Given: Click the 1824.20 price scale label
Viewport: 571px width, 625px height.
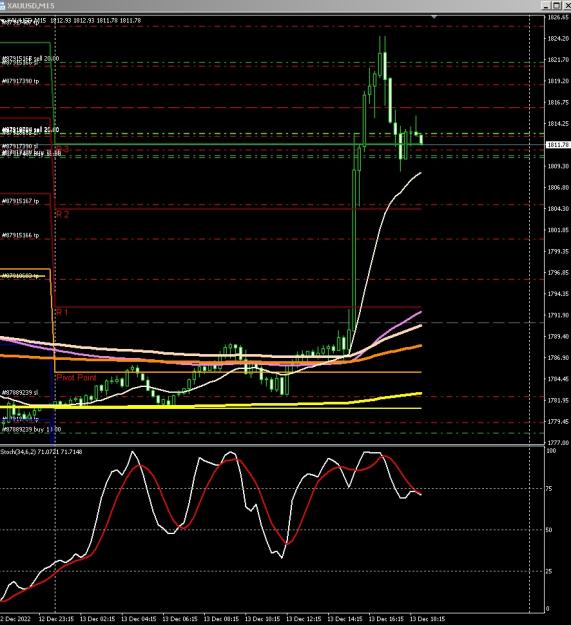Looking at the screenshot, I should tap(558, 38).
